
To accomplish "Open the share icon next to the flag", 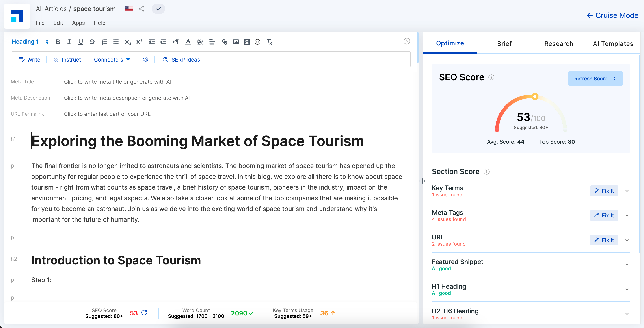I will 141,9.
